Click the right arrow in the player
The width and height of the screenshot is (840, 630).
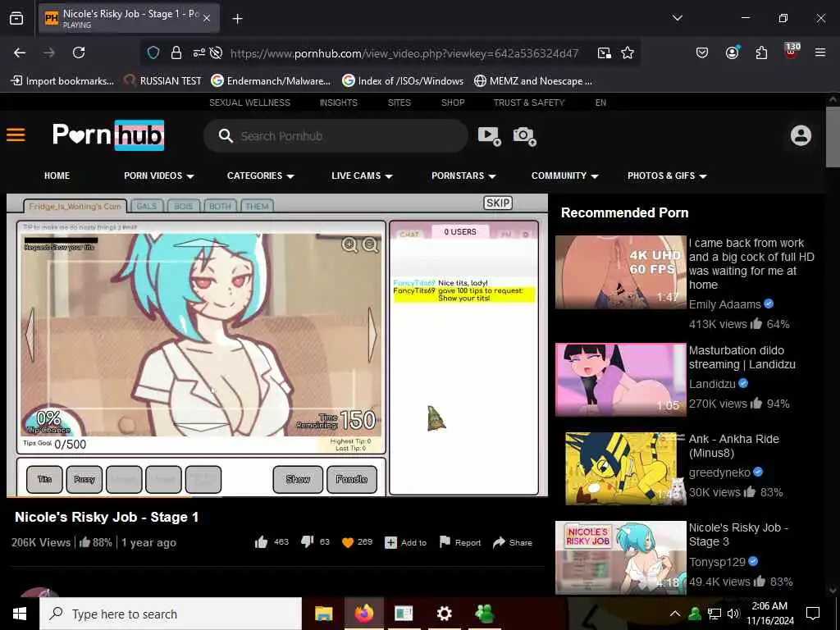tap(372, 335)
